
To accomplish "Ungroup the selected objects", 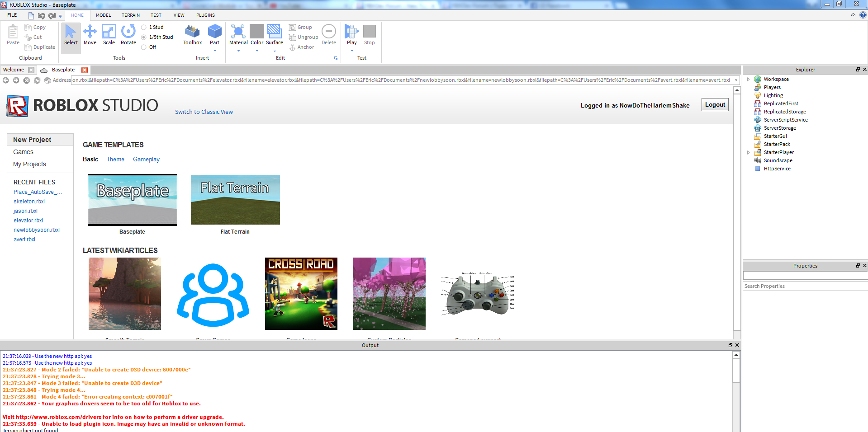I will tap(304, 37).
